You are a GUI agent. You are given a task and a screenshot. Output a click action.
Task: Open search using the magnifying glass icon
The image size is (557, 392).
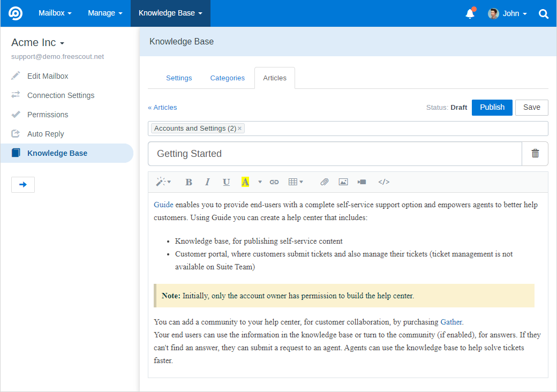click(544, 13)
